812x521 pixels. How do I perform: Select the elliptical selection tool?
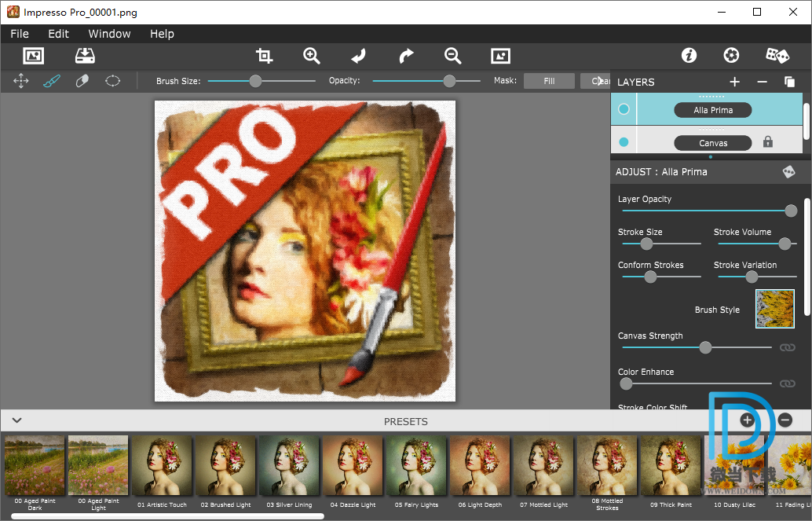112,81
